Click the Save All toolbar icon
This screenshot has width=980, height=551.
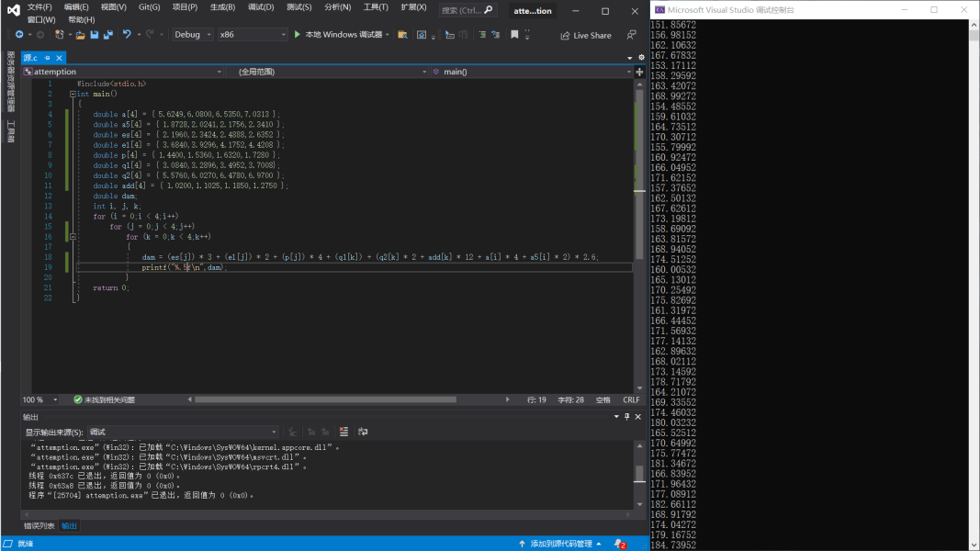click(108, 35)
